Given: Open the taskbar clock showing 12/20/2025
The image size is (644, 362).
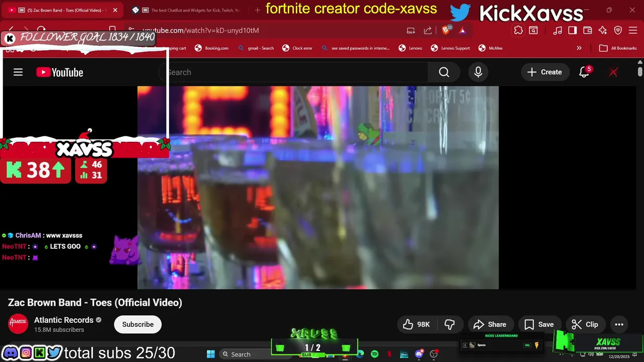Looking at the screenshot, I should pyautogui.click(x=619, y=356).
